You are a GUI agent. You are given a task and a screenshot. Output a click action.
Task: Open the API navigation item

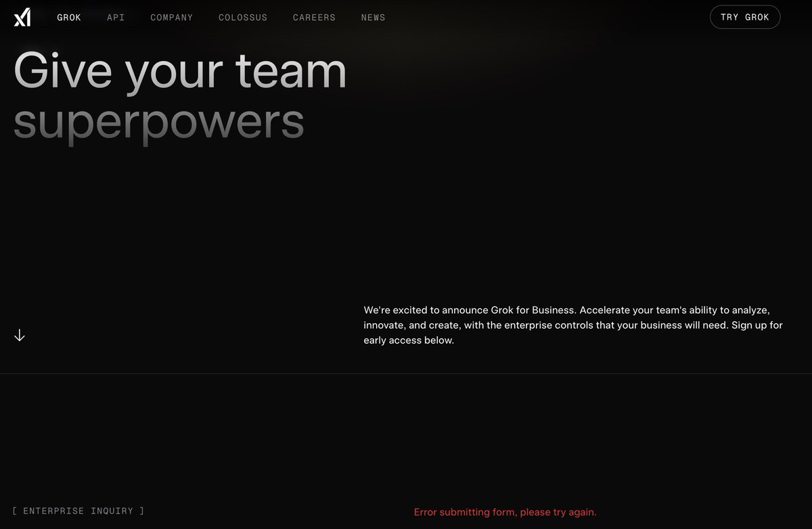(116, 18)
